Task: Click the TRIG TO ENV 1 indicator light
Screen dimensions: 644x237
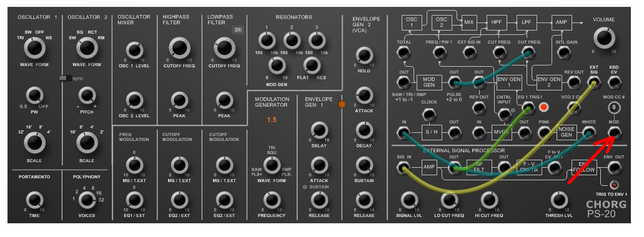Action: (x=613, y=185)
